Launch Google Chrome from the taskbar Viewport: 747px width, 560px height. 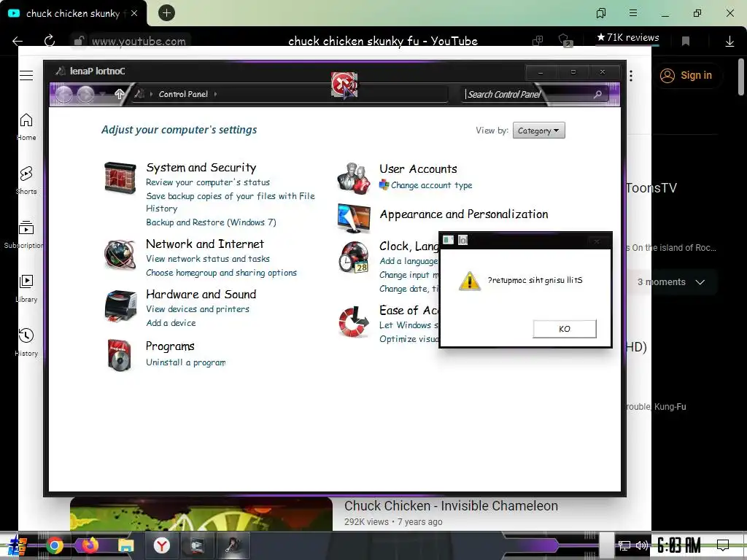[x=54, y=545]
